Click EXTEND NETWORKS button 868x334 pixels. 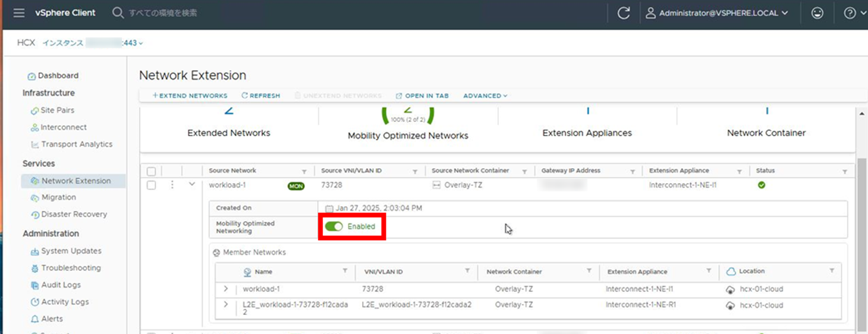pyautogui.click(x=190, y=96)
